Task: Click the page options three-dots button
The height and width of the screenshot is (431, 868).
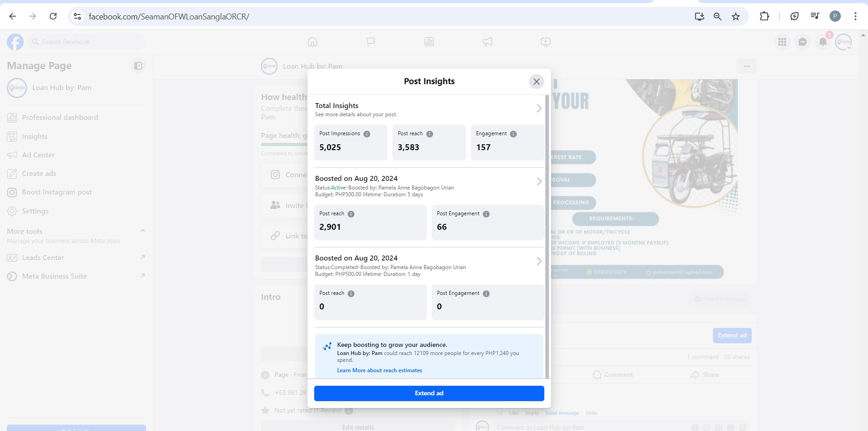Action: (x=746, y=66)
